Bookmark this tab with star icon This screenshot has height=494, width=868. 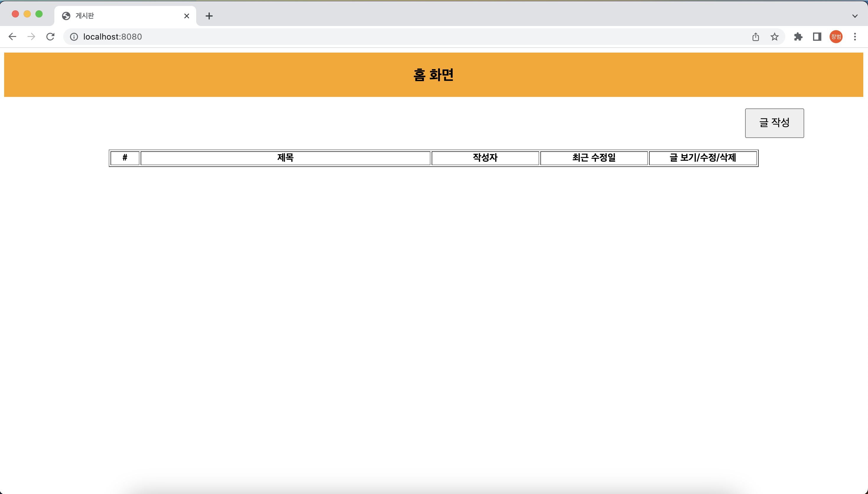tap(774, 37)
